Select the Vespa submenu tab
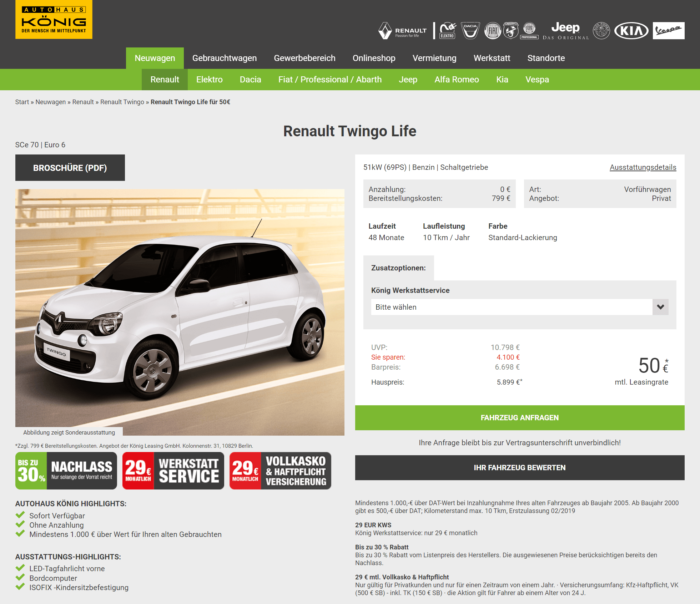700x604 pixels. click(x=537, y=80)
